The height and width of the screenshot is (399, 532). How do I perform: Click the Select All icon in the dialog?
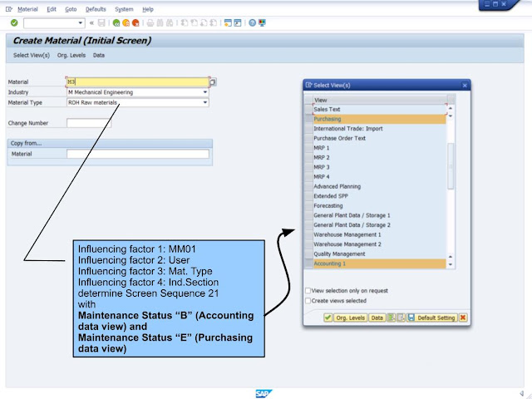point(392,318)
